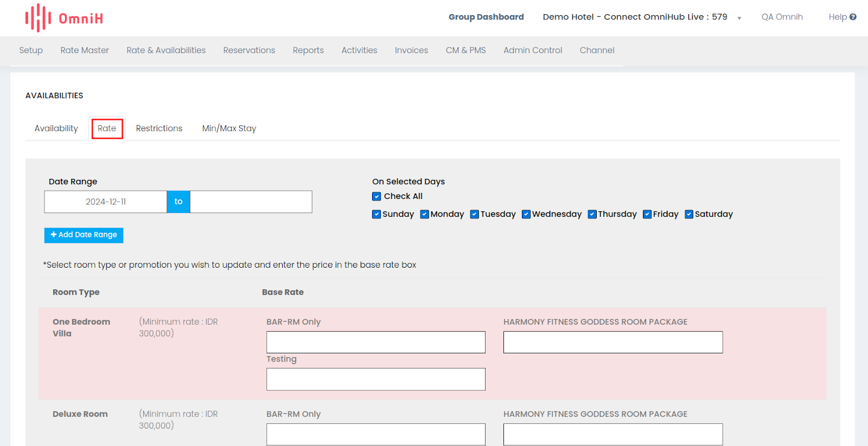868x446 pixels.
Task: Uncheck the Tuesday checkbox
Action: pyautogui.click(x=475, y=214)
